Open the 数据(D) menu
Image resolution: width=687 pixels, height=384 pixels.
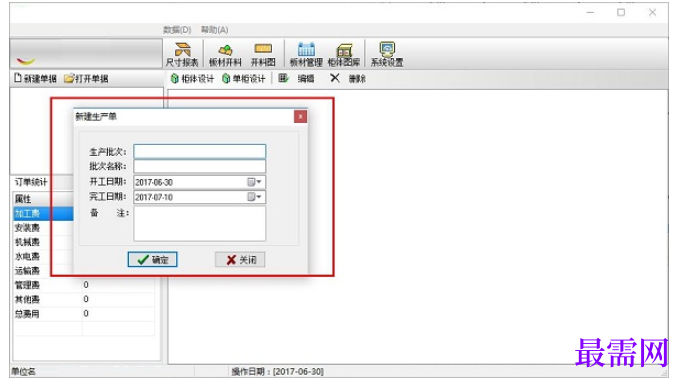coord(177,30)
